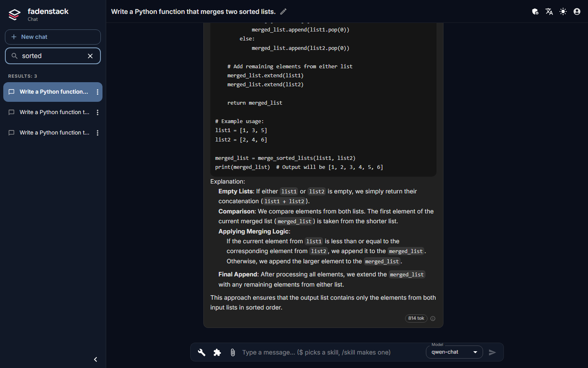This screenshot has width=588, height=368.
Task: Click the "merged_list.extend(list1)" code line
Action: [x=265, y=76]
